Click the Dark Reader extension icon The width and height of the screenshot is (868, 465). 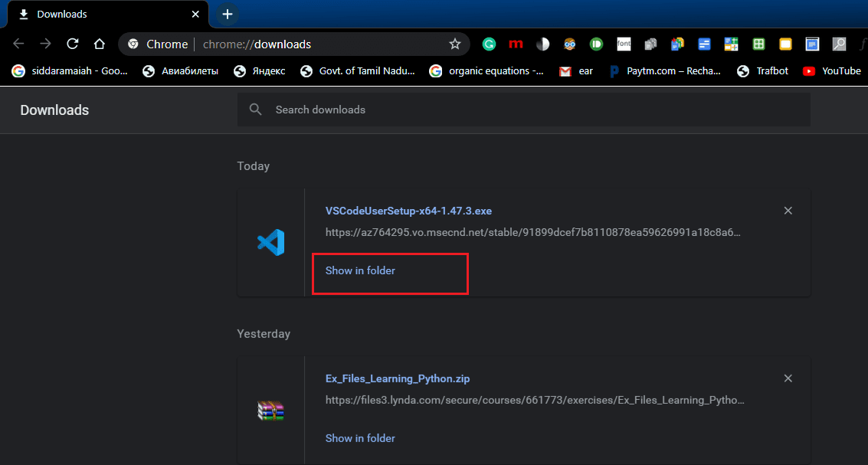click(542, 44)
